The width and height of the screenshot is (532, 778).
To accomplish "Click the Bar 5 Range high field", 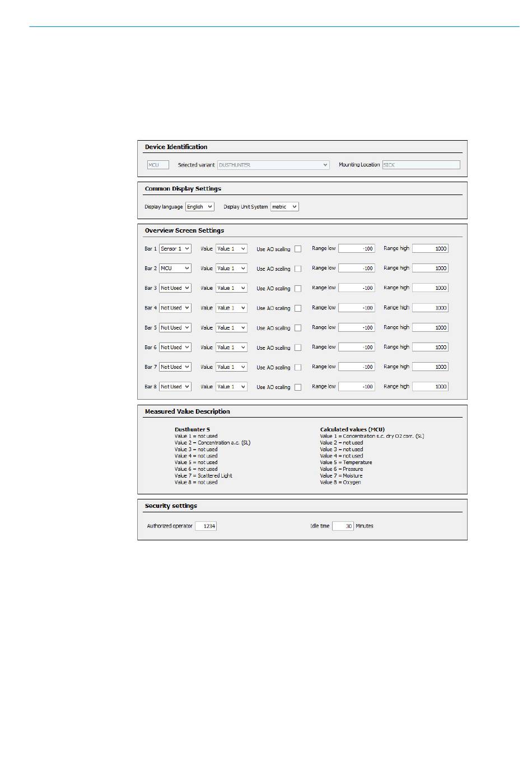I will (430, 328).
